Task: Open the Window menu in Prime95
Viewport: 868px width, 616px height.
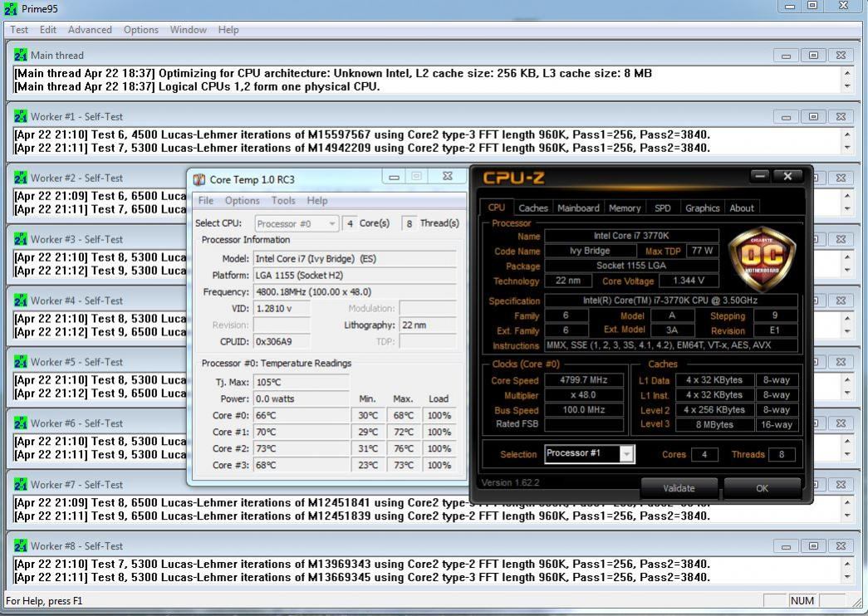Action: click(189, 30)
